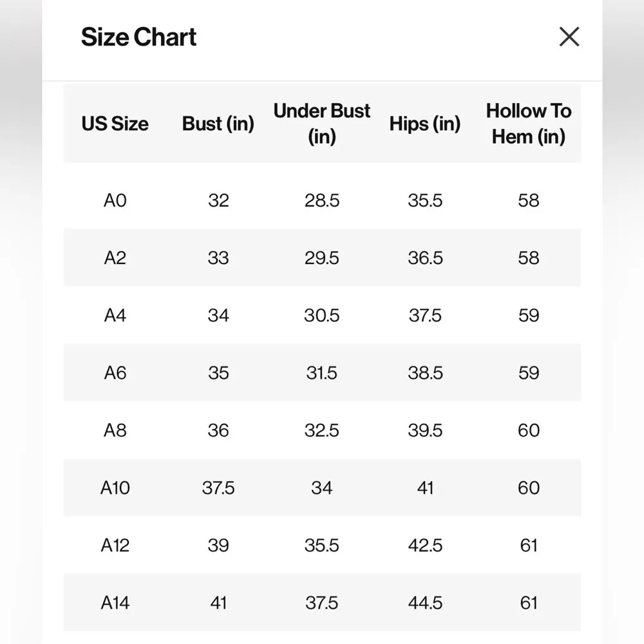Choose the A4 size row label

(115, 316)
